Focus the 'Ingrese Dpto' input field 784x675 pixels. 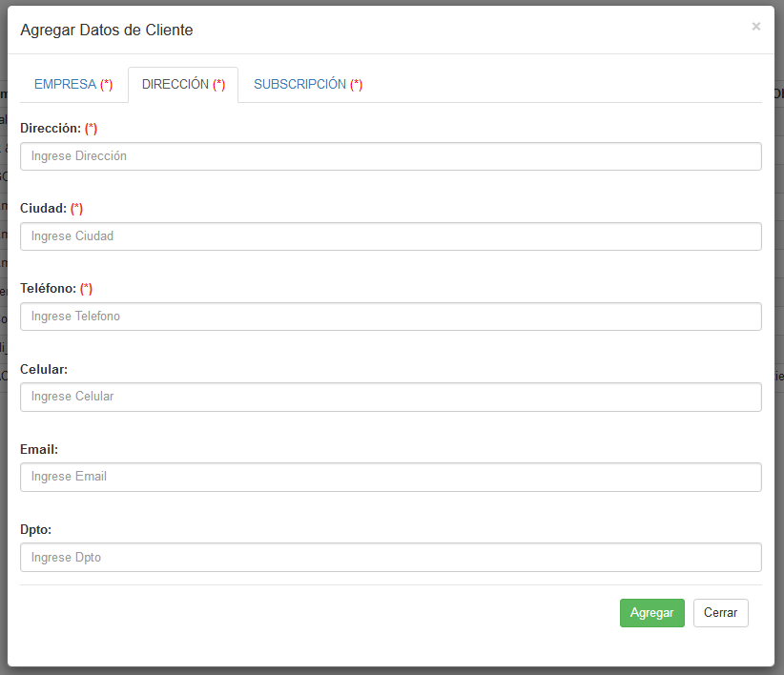tap(390, 557)
